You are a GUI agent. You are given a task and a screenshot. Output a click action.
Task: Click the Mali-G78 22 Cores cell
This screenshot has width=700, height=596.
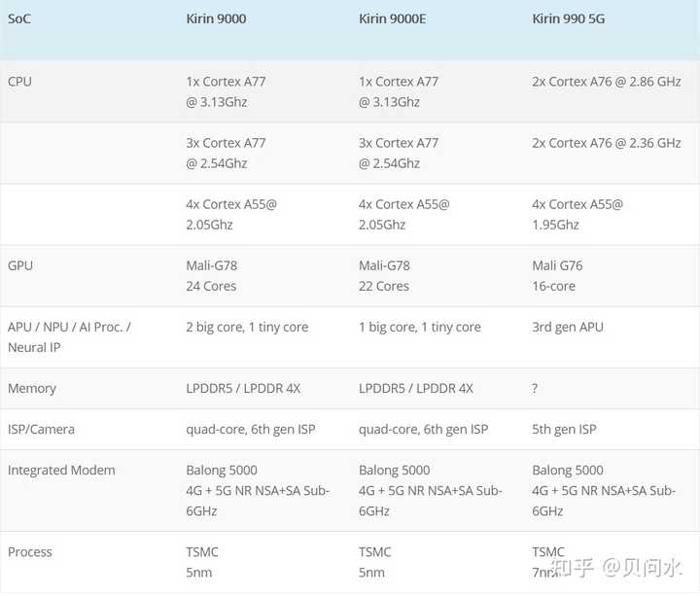[x=385, y=276]
